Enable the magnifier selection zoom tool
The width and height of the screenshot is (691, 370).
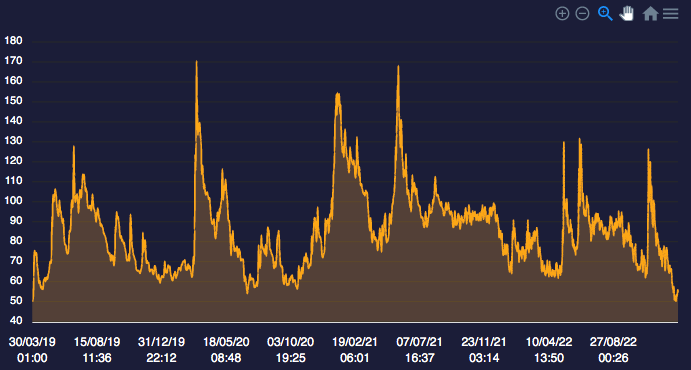point(605,14)
